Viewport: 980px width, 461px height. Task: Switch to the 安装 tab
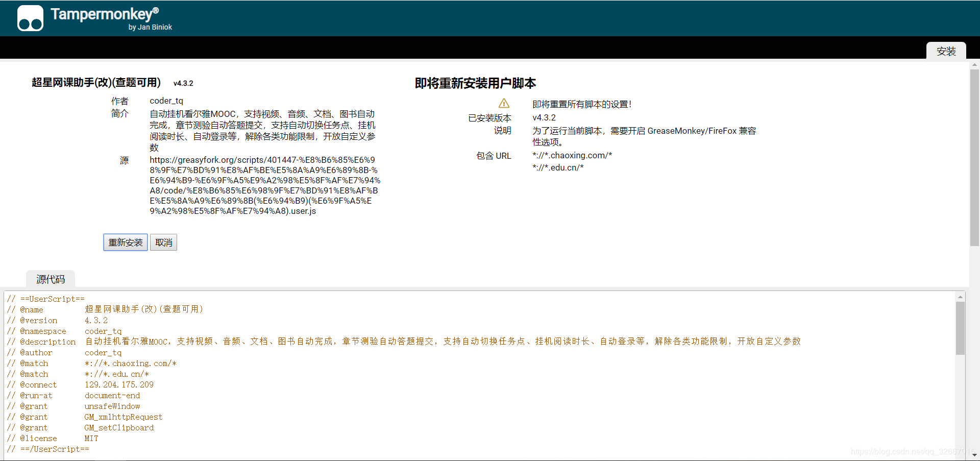[946, 51]
